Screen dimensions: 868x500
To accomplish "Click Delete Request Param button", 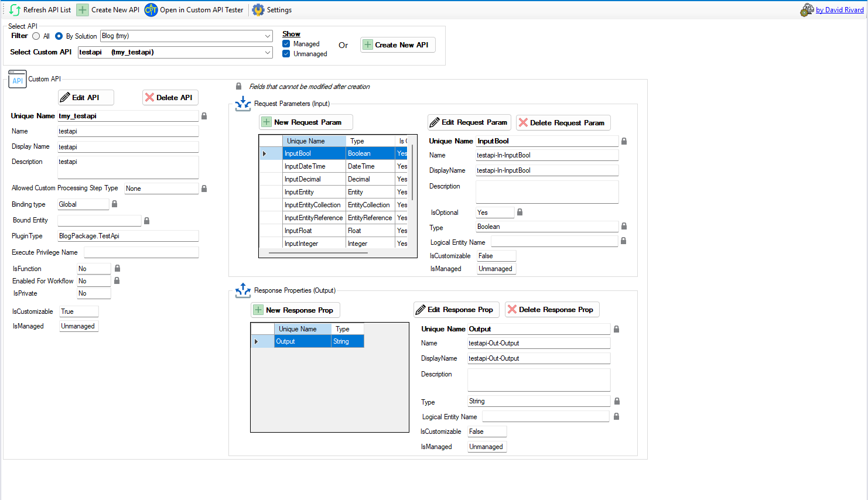I will click(563, 122).
